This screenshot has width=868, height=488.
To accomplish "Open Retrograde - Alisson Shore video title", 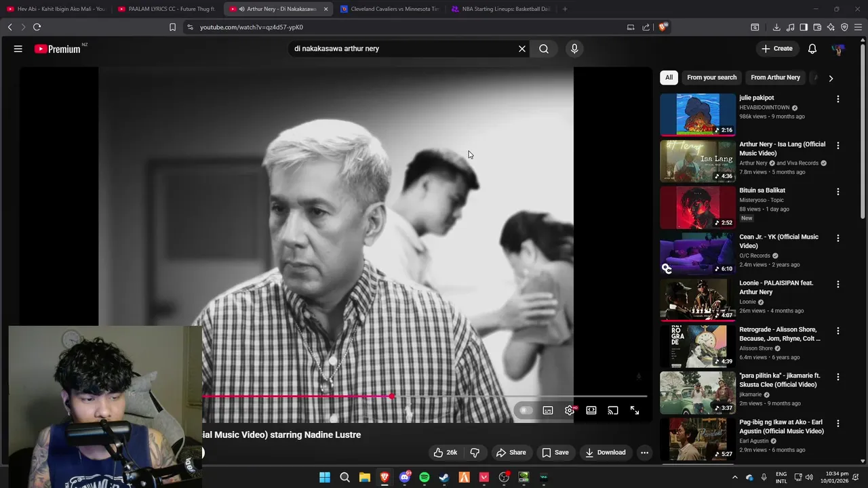I will coord(780,334).
